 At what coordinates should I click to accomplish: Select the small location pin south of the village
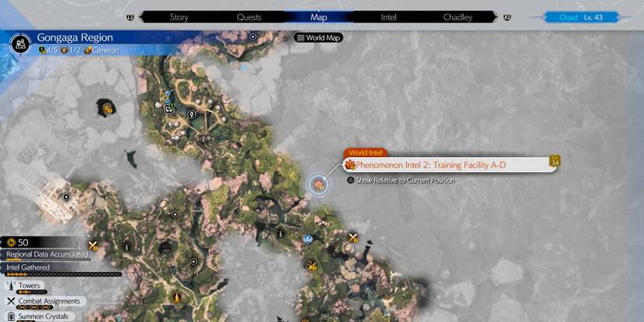pos(203,140)
